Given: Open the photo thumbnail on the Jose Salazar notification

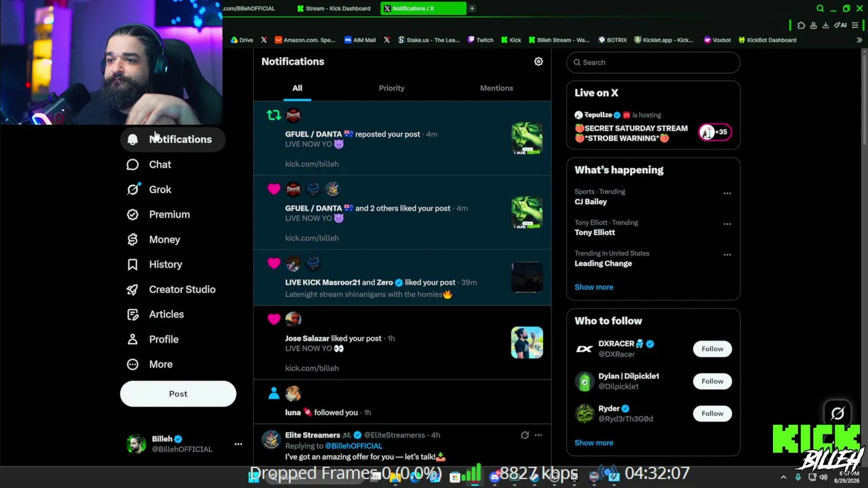Looking at the screenshot, I should pyautogui.click(x=527, y=343).
